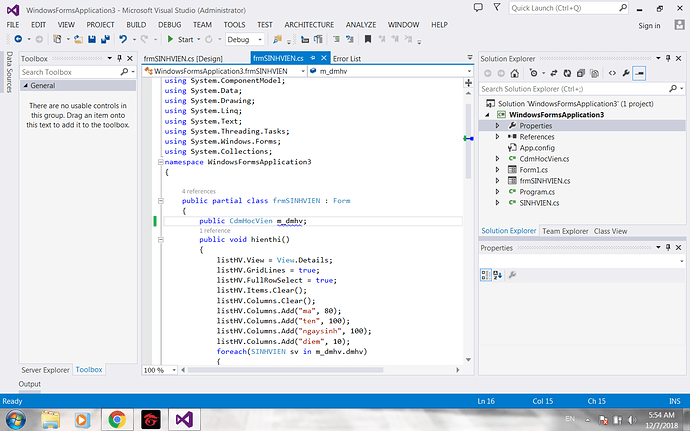
Task: Expand the References node in Solution Explorer
Action: tap(498, 137)
